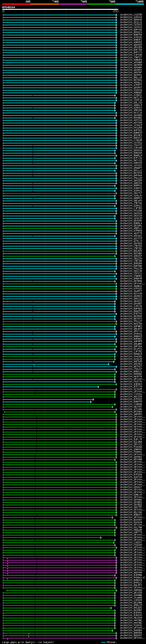
Task: Select the label UniRef100_A7PXZ0
Action: 131,289
